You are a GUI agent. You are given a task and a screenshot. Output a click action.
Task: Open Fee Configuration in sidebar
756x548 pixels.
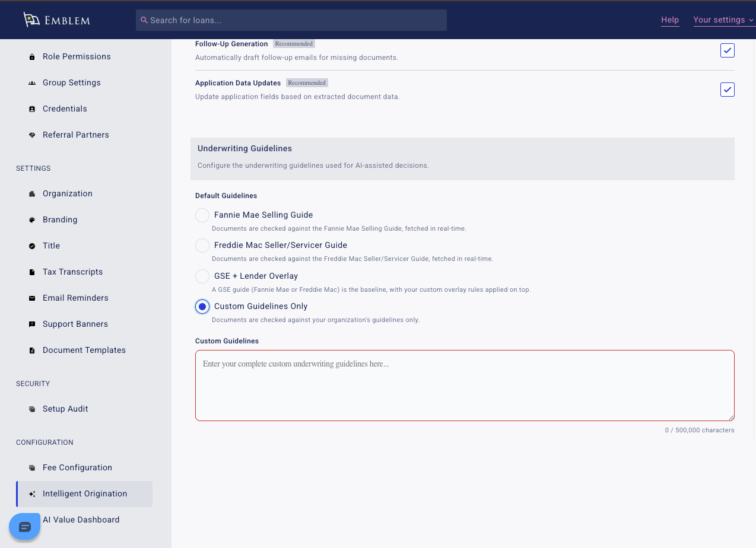(x=77, y=468)
